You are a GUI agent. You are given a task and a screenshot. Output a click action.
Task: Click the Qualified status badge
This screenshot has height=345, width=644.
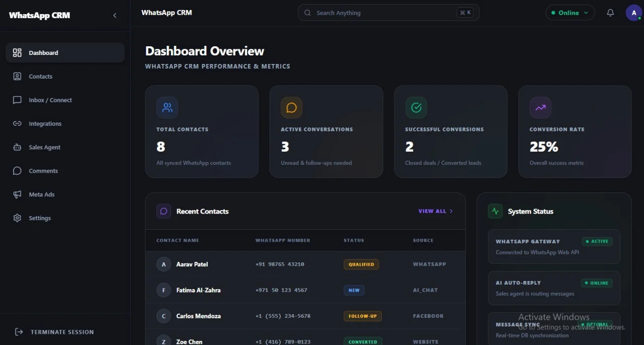click(361, 264)
